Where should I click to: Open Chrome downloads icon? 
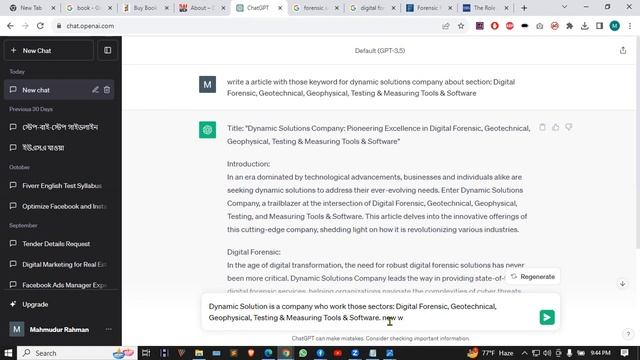pos(584,26)
